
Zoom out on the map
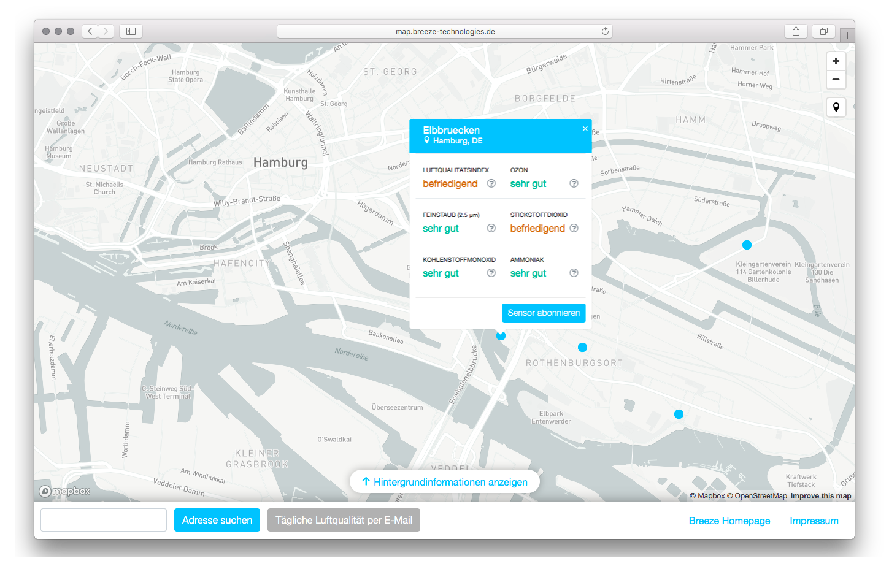(x=836, y=80)
